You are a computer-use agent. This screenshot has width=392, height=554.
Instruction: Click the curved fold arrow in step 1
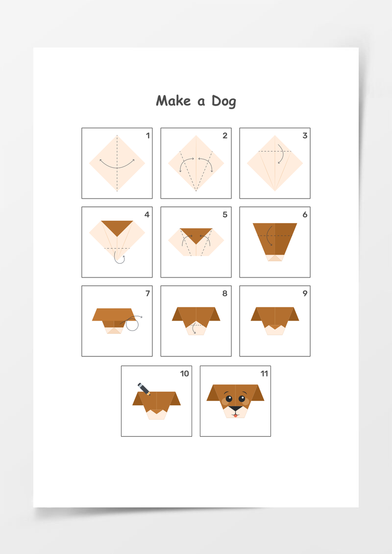click(117, 164)
